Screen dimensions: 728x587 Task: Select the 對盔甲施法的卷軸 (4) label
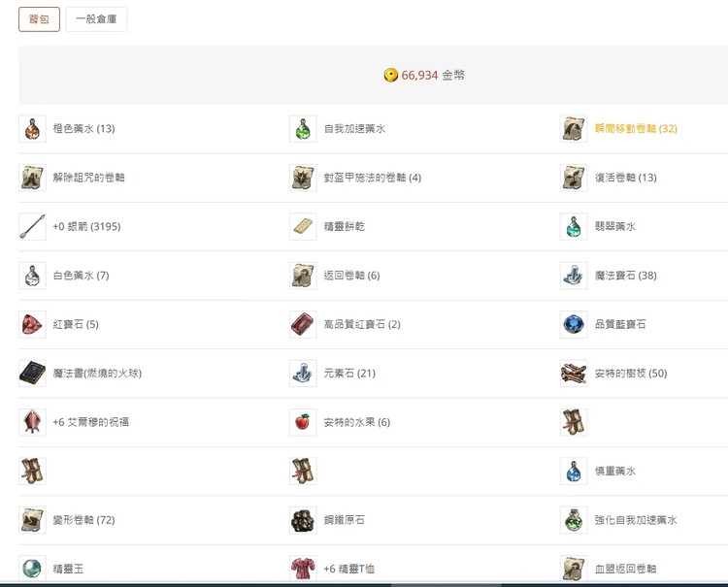coord(373,178)
